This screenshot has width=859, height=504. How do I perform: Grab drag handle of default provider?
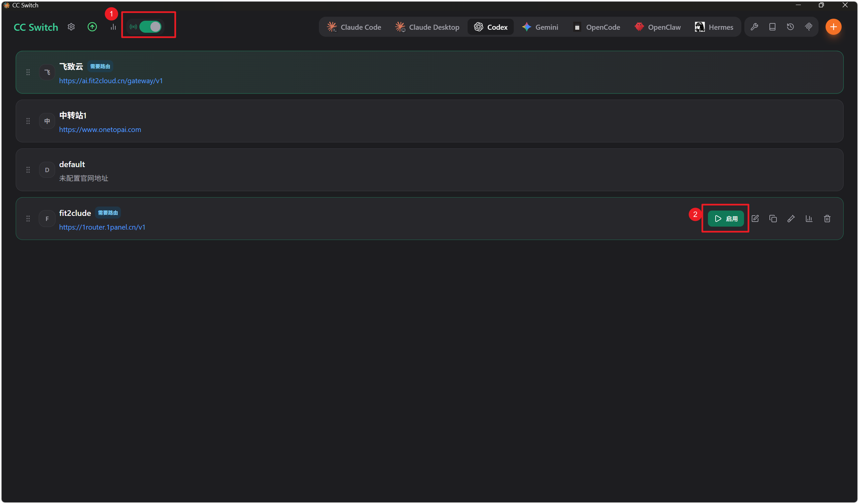pyautogui.click(x=28, y=170)
